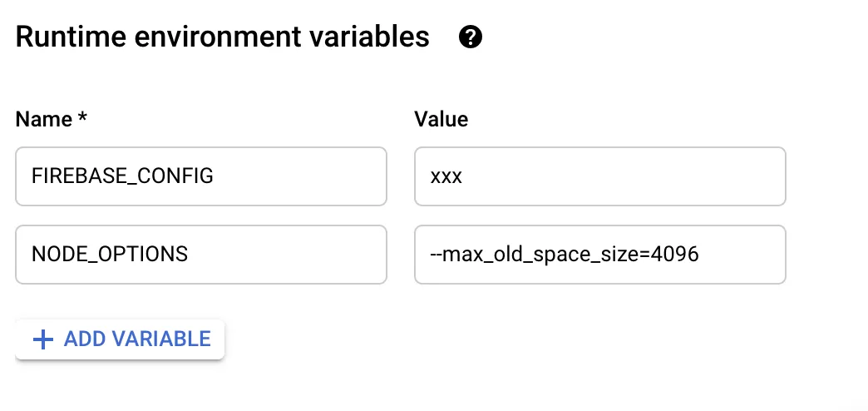Focus the FIREBASE_CONFIG name field
The width and height of the screenshot is (868, 411).
(200, 176)
